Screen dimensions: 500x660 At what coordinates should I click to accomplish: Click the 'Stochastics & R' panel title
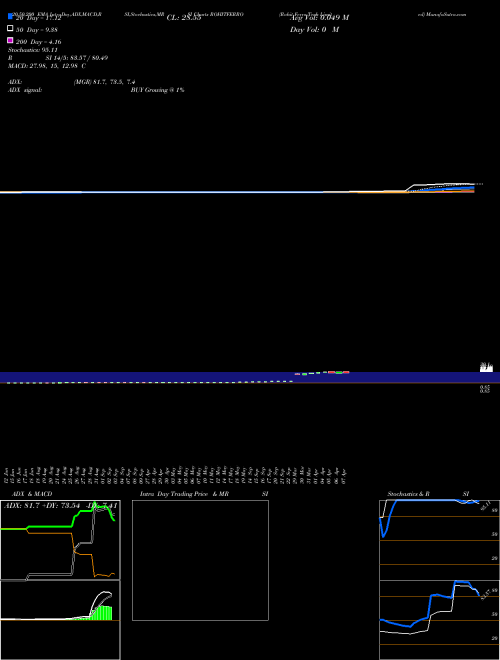409,494
